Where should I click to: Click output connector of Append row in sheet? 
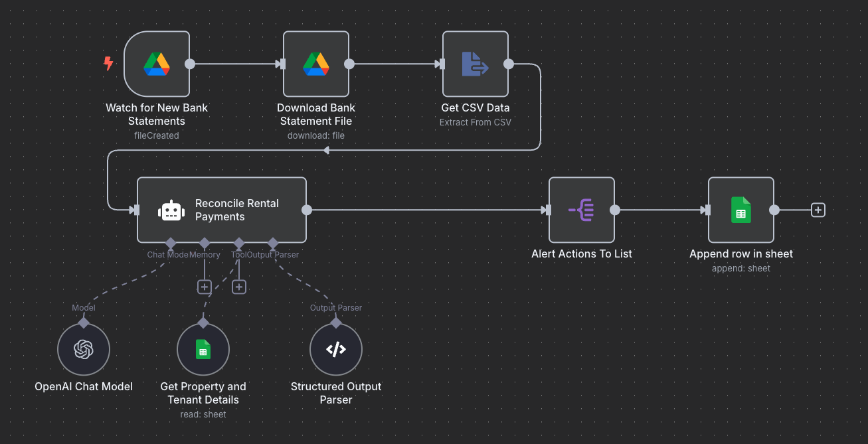point(774,210)
